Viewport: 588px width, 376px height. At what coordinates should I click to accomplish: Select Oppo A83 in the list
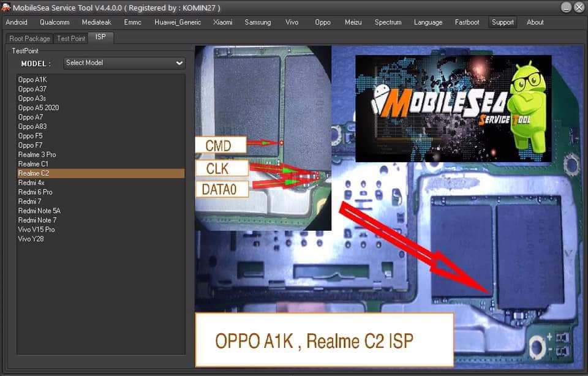click(100, 126)
